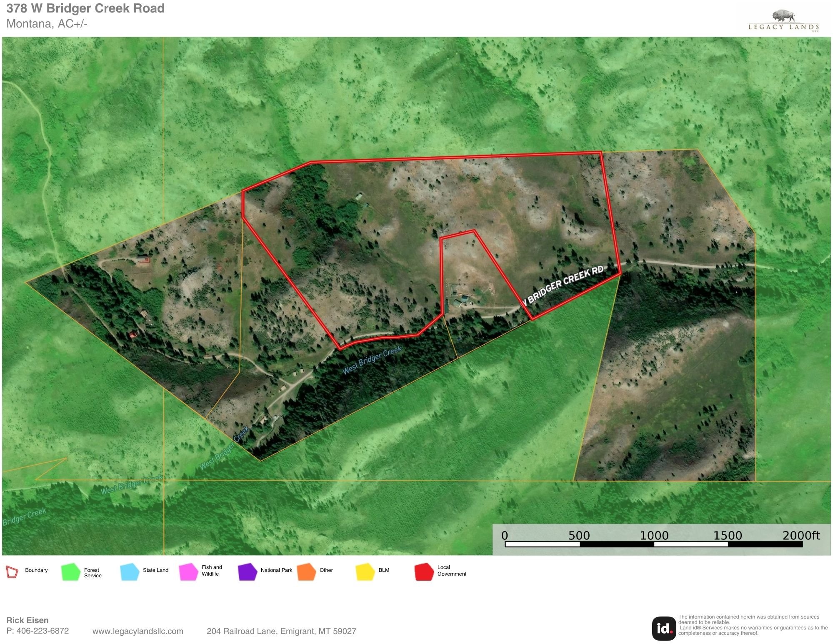Click the 0 mark on the scale bar
833x644 pixels.
tap(505, 536)
